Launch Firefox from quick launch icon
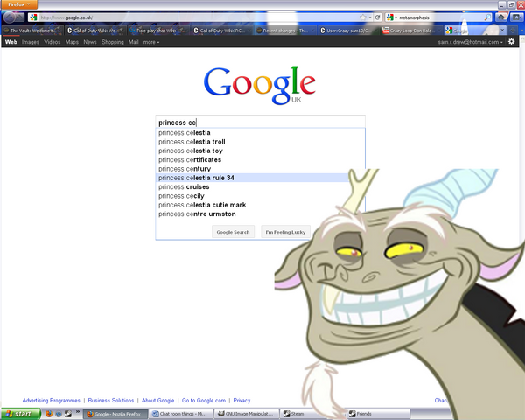This screenshot has width=525, height=420. click(x=49, y=414)
